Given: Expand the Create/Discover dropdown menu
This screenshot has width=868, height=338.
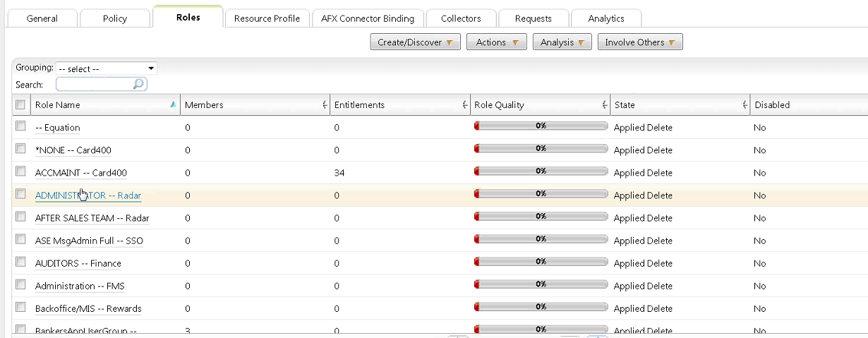Looking at the screenshot, I should click(x=415, y=42).
